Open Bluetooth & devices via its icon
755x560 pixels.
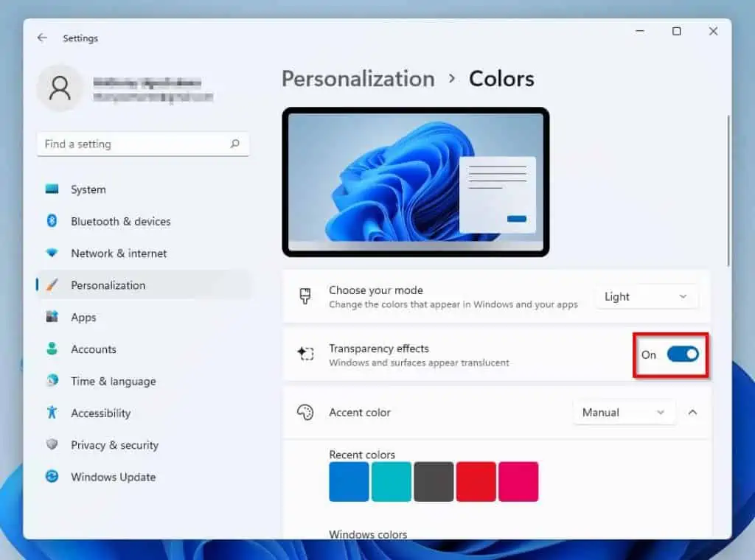52,221
